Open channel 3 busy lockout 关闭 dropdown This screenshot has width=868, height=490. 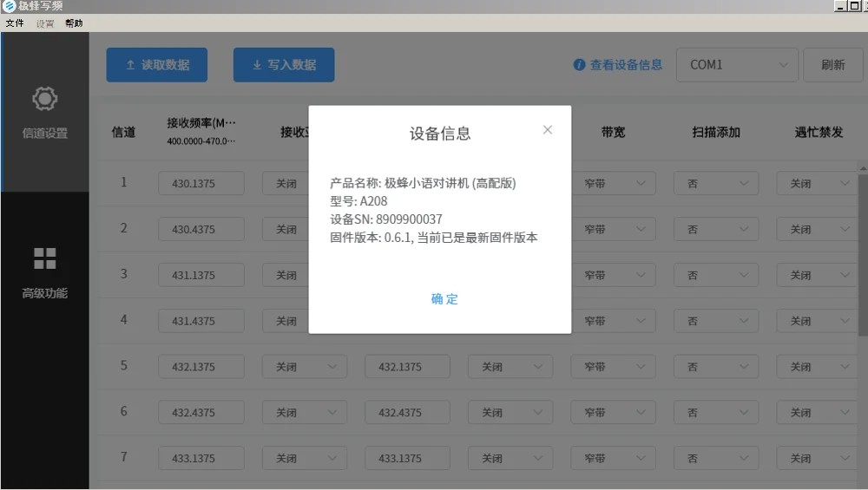817,275
